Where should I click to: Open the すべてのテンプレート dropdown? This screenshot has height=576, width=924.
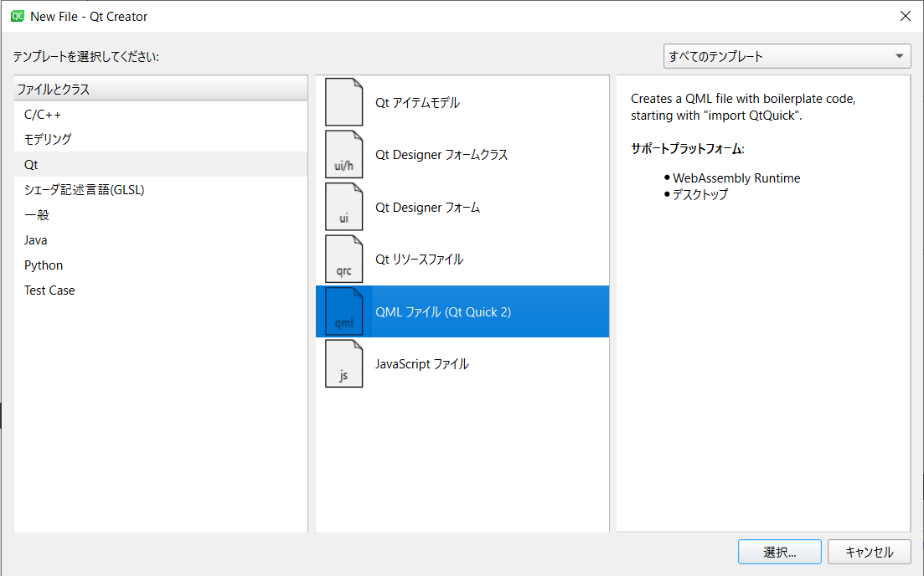(x=787, y=56)
